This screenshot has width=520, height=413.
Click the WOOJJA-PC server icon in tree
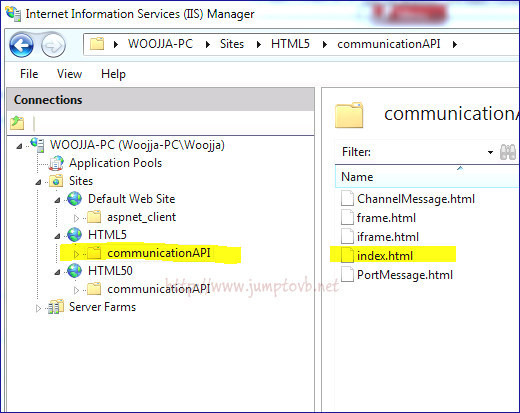click(x=37, y=145)
